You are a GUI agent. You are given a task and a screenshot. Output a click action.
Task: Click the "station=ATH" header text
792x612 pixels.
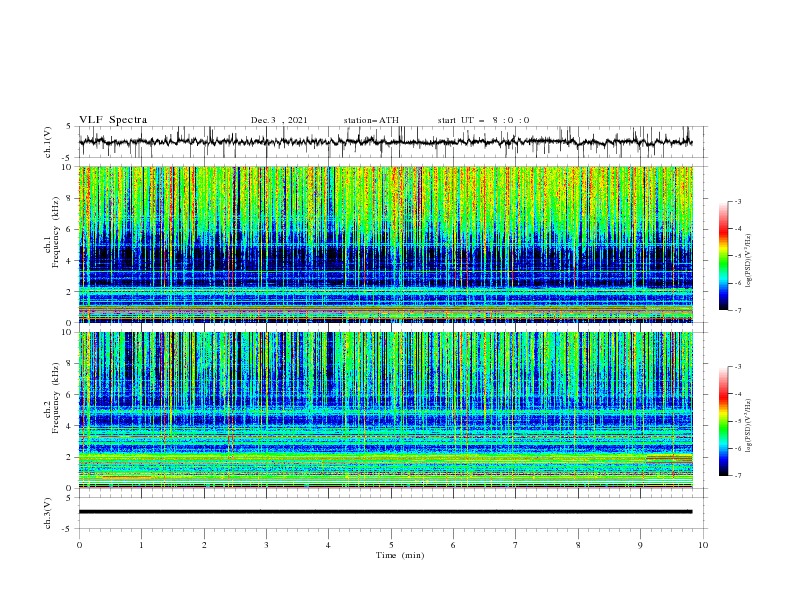point(371,120)
